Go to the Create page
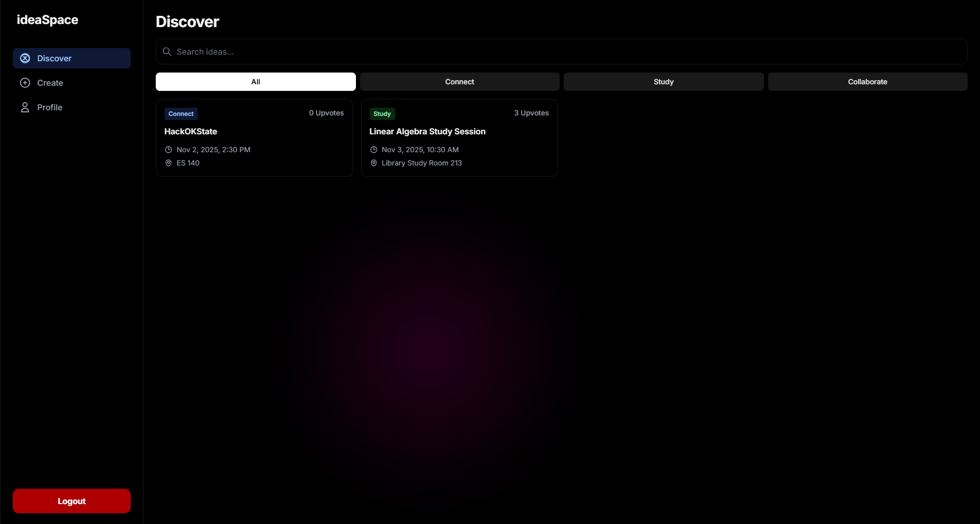 pos(71,83)
